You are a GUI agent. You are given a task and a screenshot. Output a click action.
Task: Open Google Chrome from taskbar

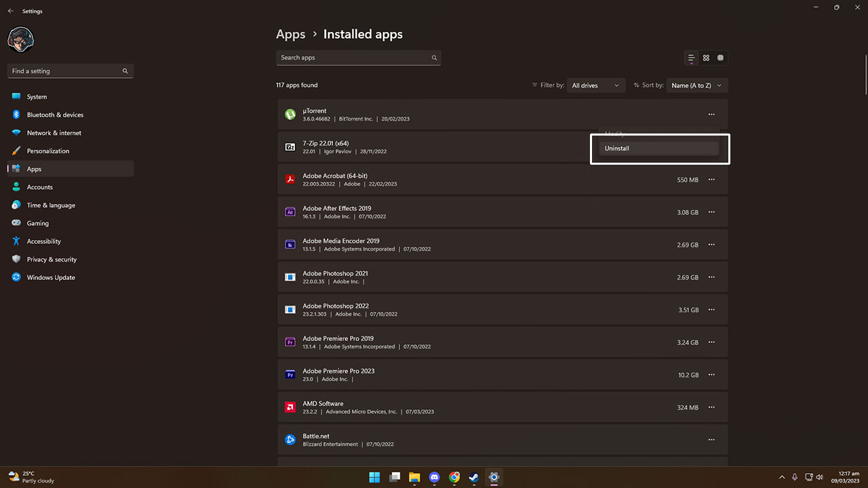pos(454,477)
